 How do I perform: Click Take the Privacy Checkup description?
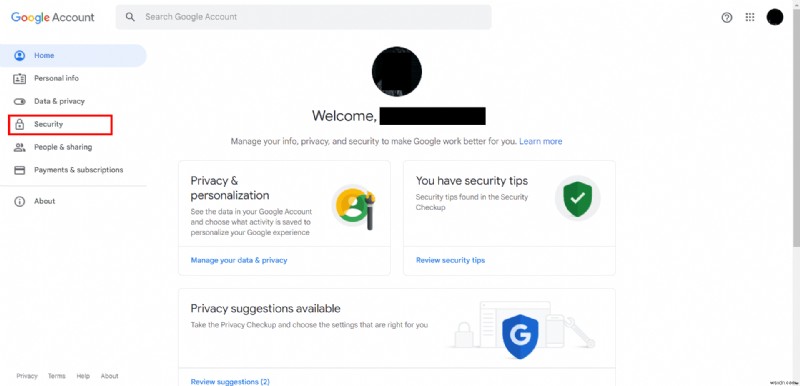(309, 324)
